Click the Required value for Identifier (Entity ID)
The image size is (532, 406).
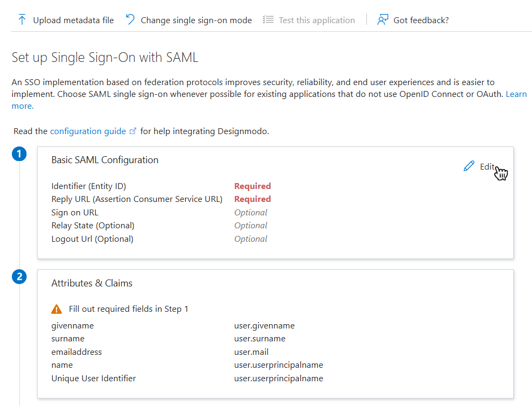pyautogui.click(x=253, y=186)
